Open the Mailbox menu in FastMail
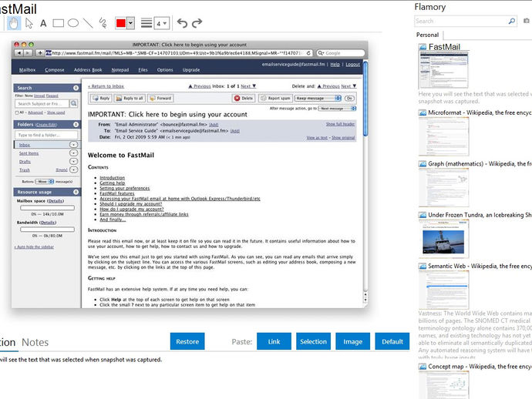Image resolution: width=532 pixels, height=399 pixels. coord(27,70)
